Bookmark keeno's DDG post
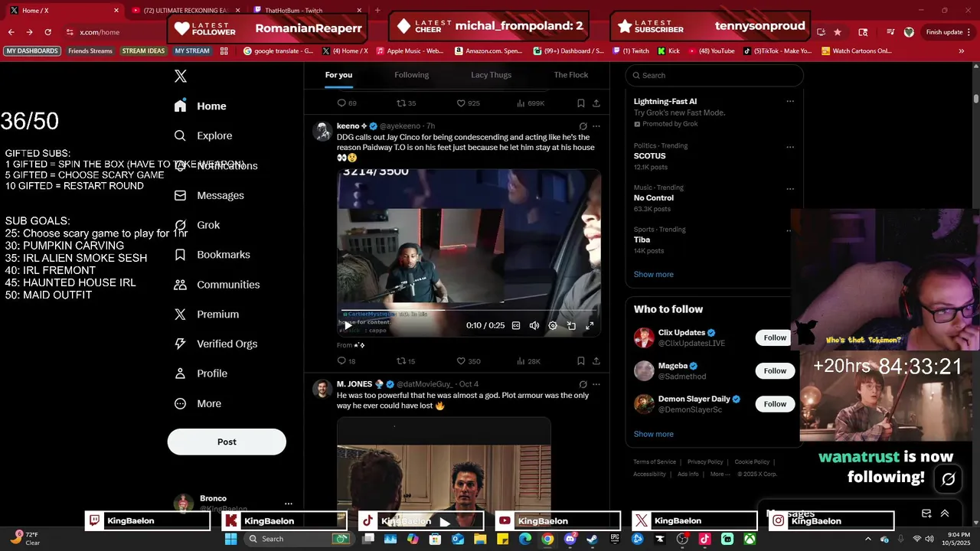Image resolution: width=980 pixels, height=551 pixels. [581, 361]
